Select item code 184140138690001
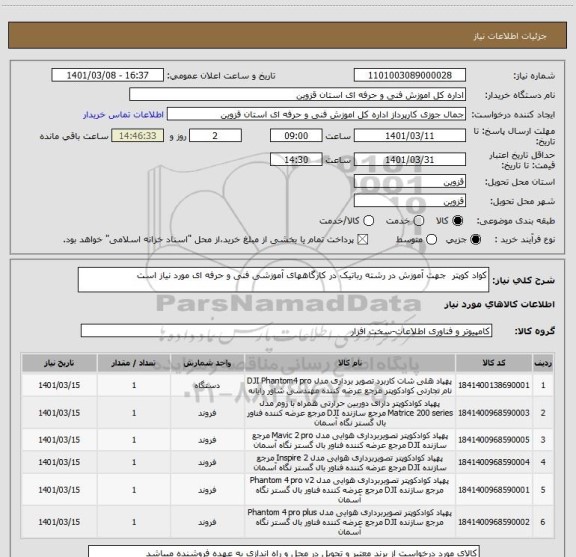Screen dimensions: 576x557 click(494, 385)
